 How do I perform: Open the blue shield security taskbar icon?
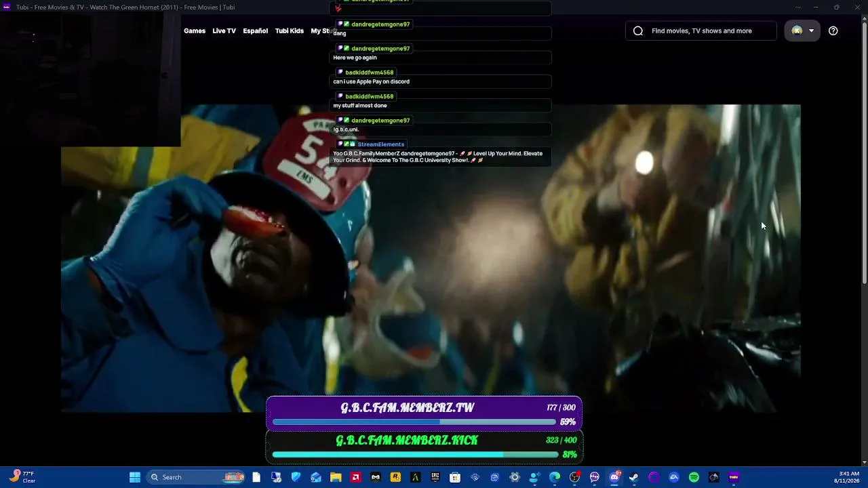pyautogui.click(x=296, y=477)
